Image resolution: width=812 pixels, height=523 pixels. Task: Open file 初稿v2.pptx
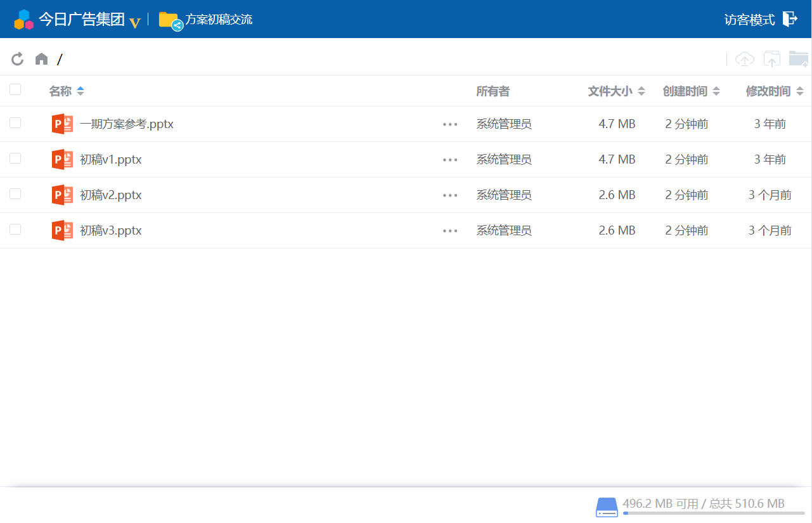(x=111, y=195)
